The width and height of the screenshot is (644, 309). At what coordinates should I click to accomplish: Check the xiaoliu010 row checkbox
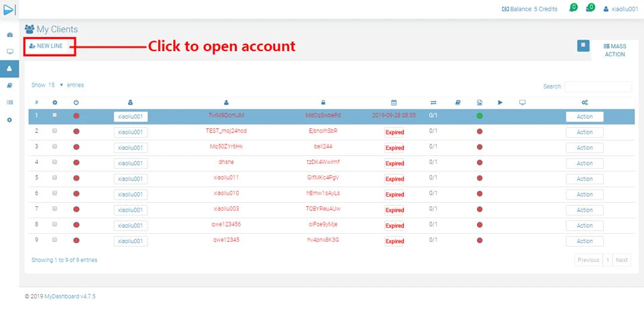click(x=54, y=193)
